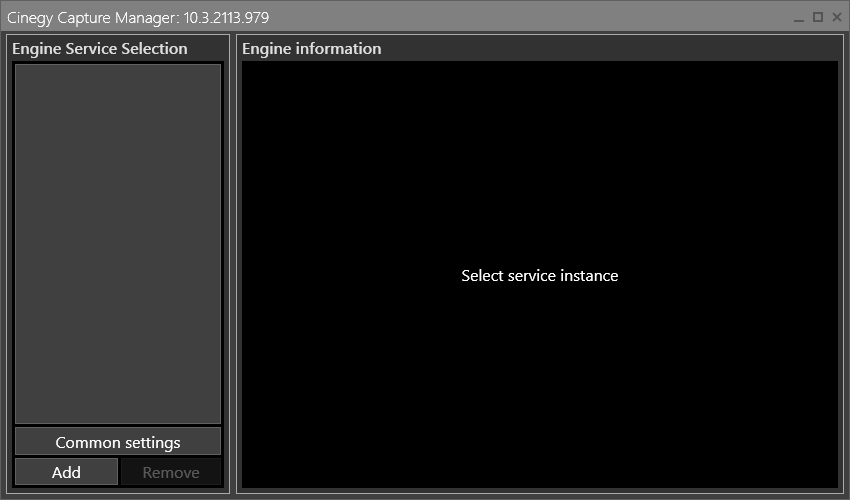Click the disabled Remove button
The width and height of the screenshot is (850, 500).
click(171, 472)
